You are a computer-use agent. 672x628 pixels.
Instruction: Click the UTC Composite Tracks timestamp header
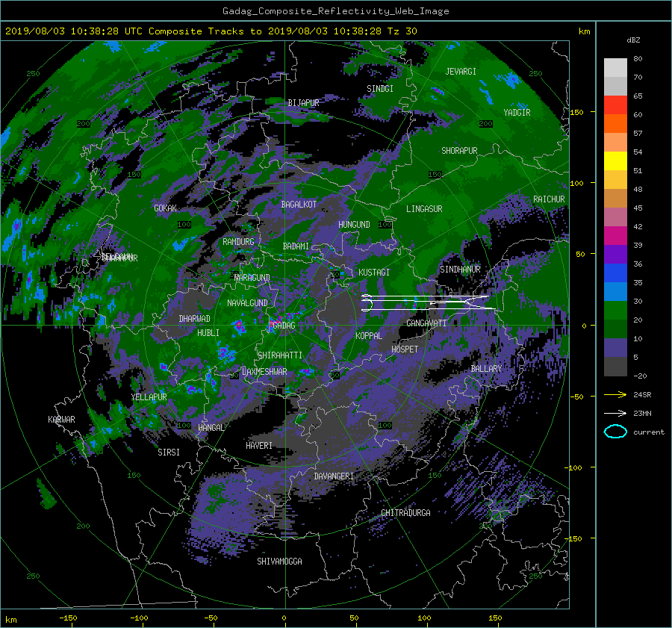[x=211, y=31]
